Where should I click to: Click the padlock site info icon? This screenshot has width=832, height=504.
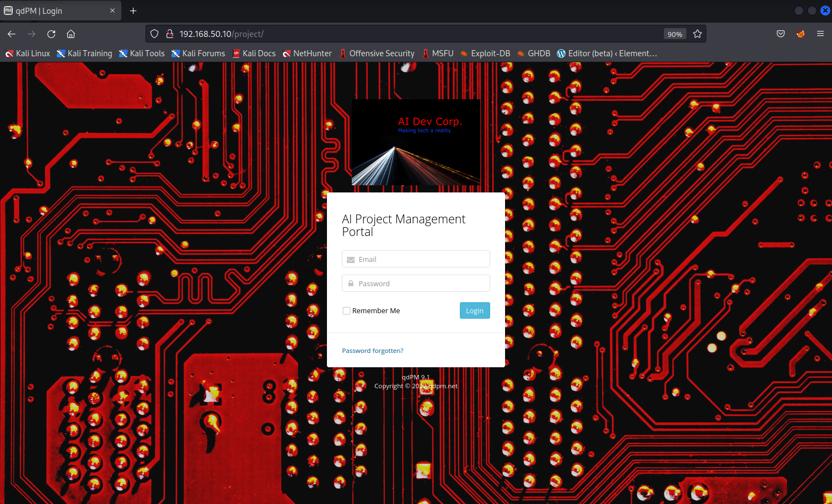(x=170, y=34)
